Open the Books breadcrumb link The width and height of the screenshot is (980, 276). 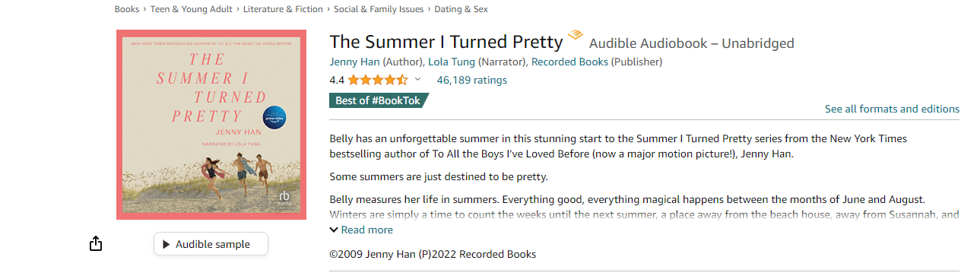(127, 9)
